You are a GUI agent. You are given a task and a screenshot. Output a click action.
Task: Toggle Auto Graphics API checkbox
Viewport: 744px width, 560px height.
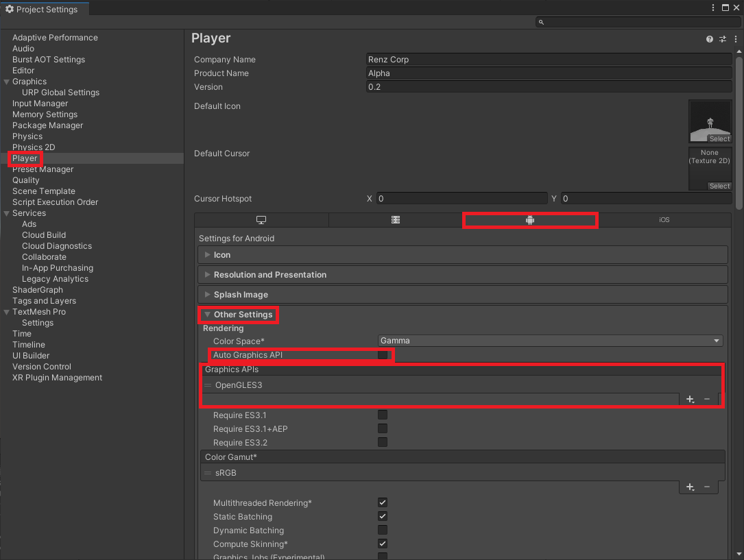tap(383, 354)
